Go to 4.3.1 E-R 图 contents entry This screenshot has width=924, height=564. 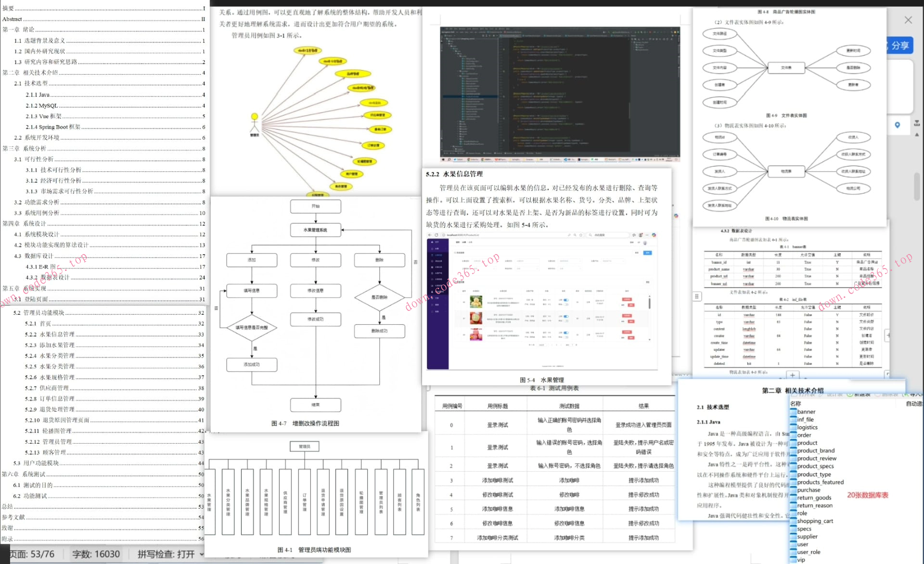point(40,267)
